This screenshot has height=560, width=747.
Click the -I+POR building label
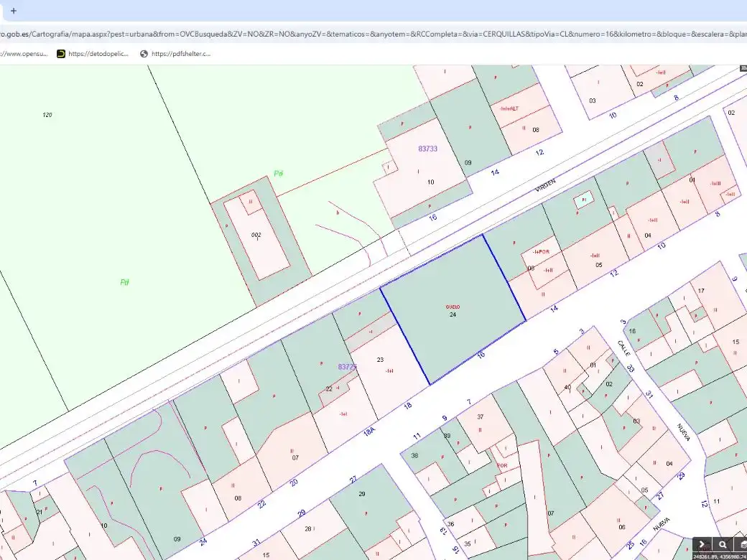541,251
